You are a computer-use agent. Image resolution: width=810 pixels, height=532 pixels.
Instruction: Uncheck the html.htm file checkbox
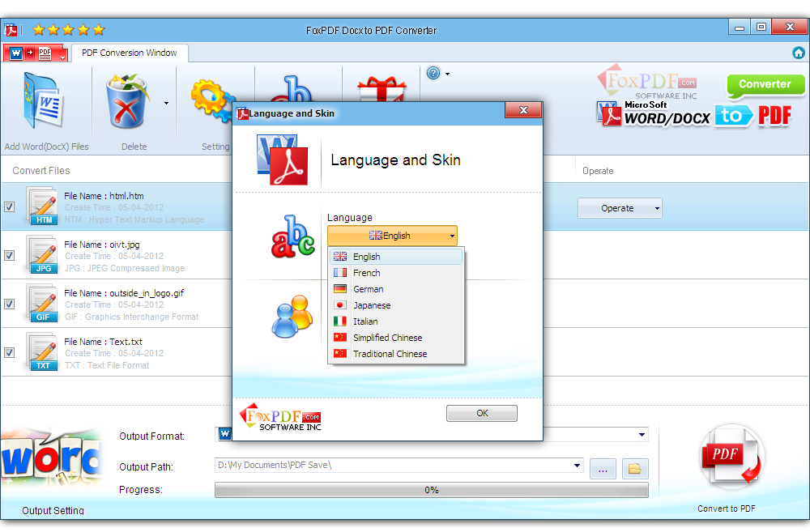tap(9, 206)
